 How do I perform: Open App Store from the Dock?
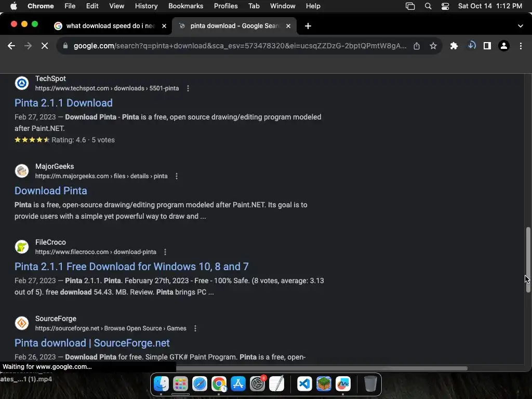point(238,384)
